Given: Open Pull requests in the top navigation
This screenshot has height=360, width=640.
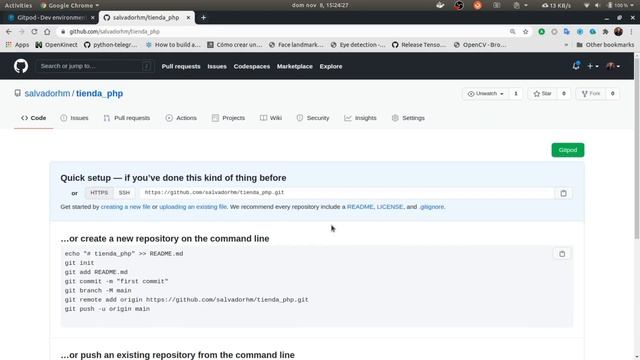Looking at the screenshot, I should (181, 66).
